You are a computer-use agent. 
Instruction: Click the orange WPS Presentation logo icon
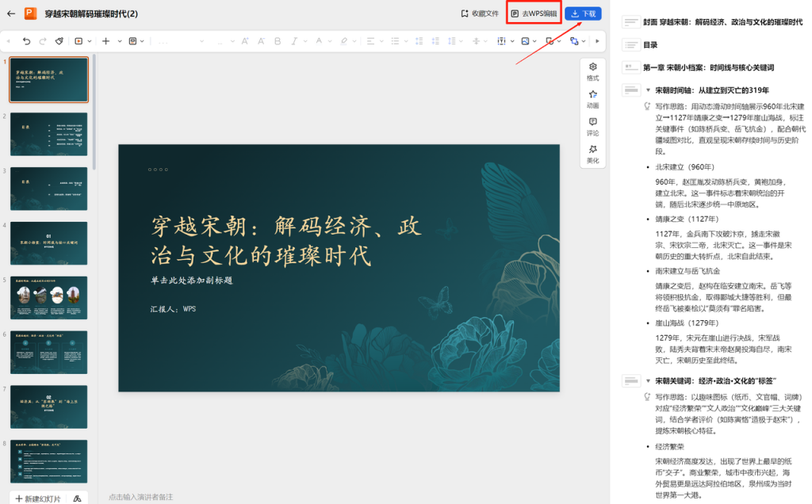[x=31, y=13]
